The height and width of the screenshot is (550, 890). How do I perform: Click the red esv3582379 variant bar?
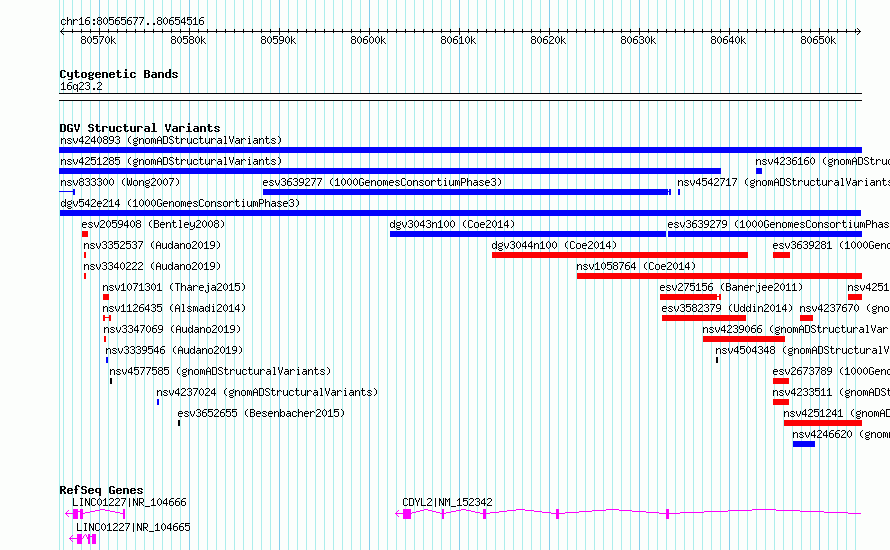point(704,318)
